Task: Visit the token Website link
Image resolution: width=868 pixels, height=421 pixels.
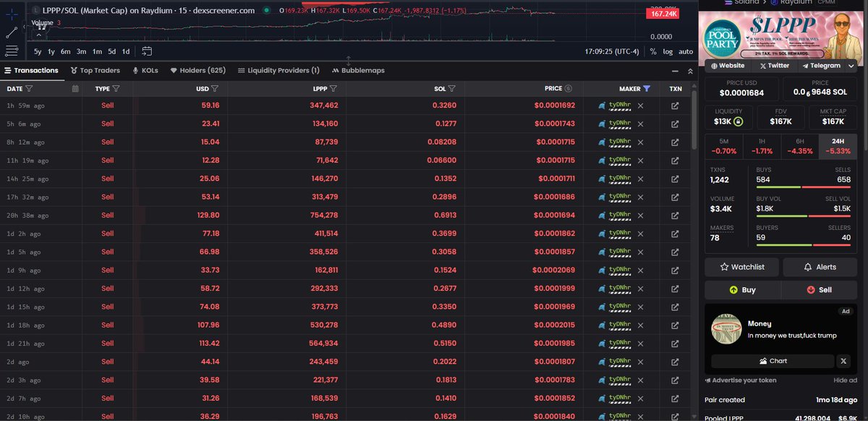Action: [x=728, y=66]
